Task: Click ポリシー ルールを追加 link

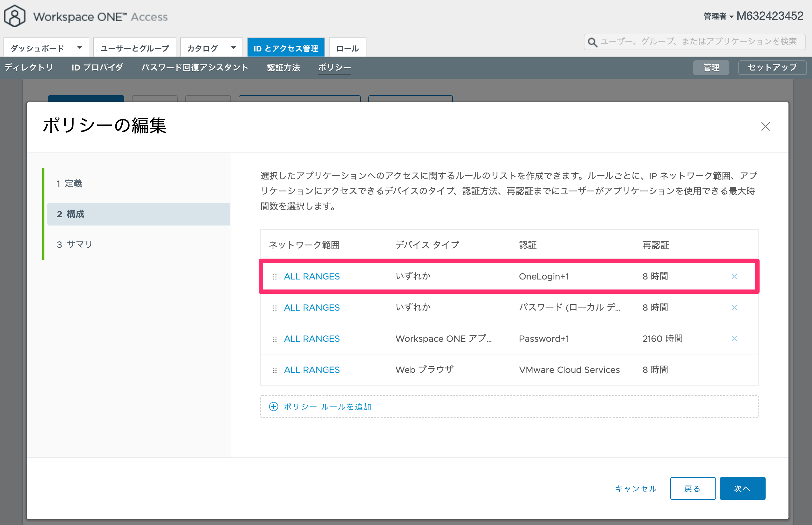Action: coord(327,407)
